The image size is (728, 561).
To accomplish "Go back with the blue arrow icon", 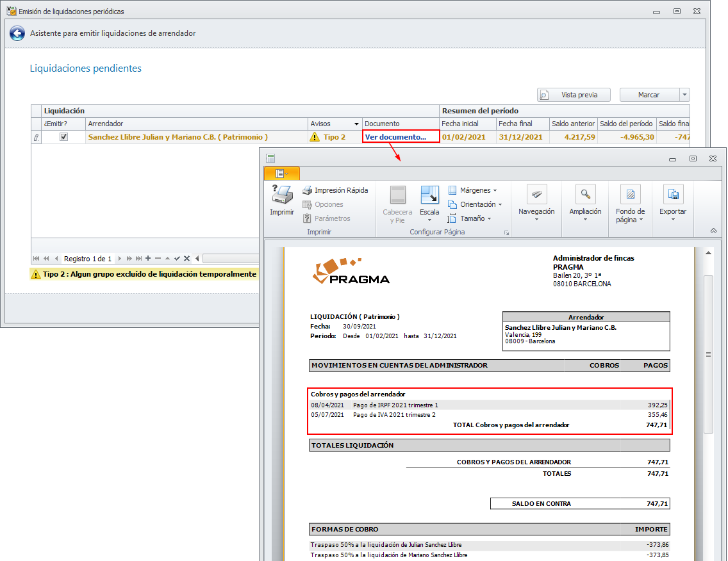I will click(x=17, y=33).
